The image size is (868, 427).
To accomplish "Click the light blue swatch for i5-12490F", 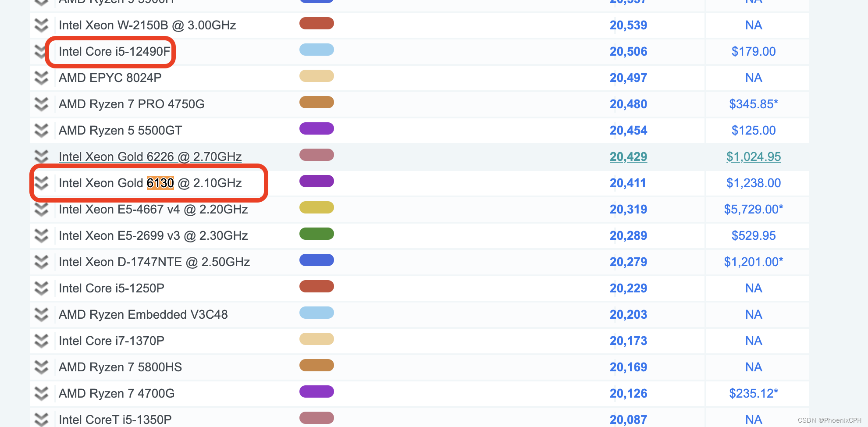I will [317, 50].
